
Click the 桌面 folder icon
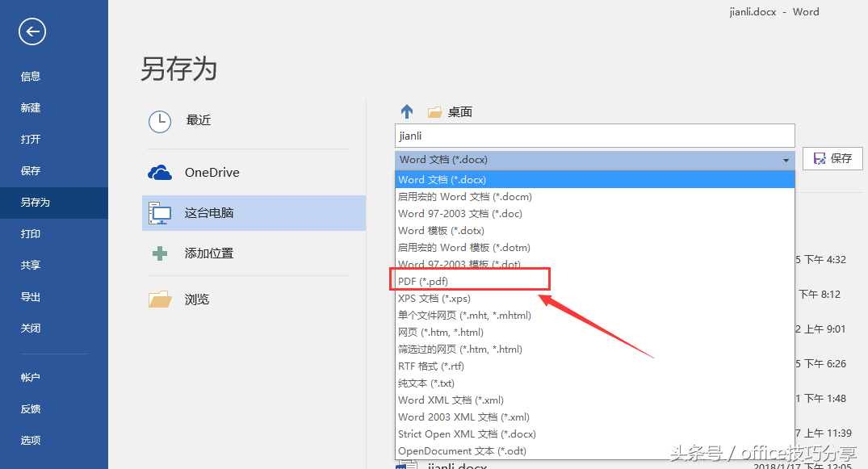(434, 112)
